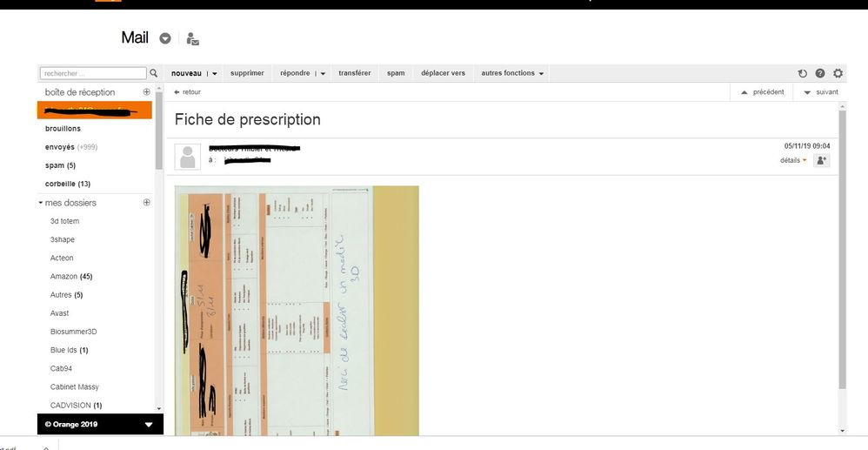Open the dropdown arrow beside Mail title
Viewport: 868px width, 450px height.
tap(165, 38)
